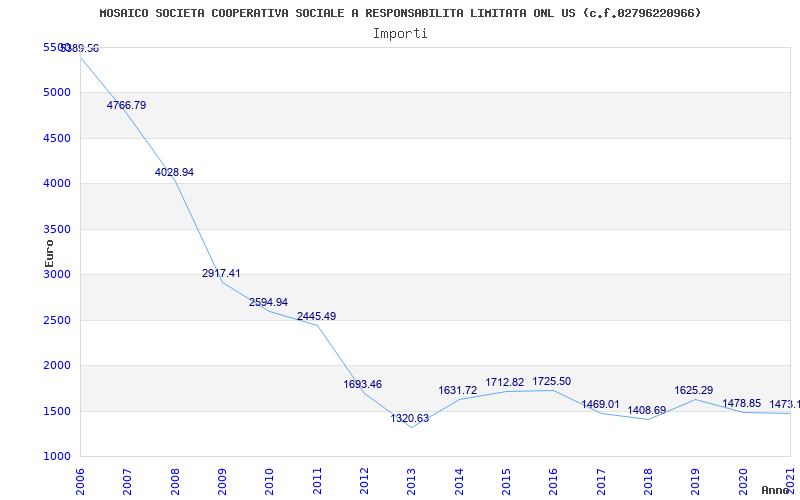Viewport: 800px width, 500px height.
Task: Click the 2016 year axis label
Action: [x=554, y=482]
